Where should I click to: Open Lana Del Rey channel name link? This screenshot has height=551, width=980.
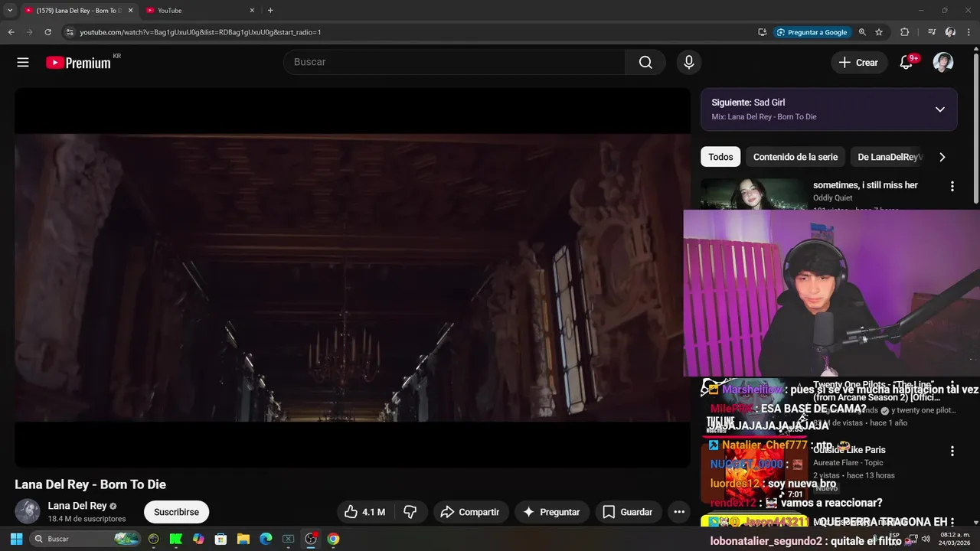(77, 506)
